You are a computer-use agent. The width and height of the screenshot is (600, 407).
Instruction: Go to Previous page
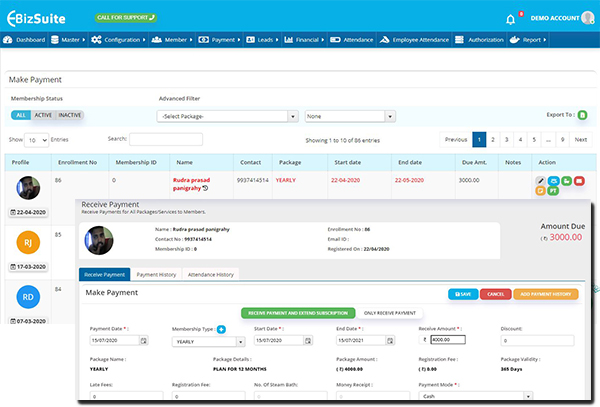456,140
